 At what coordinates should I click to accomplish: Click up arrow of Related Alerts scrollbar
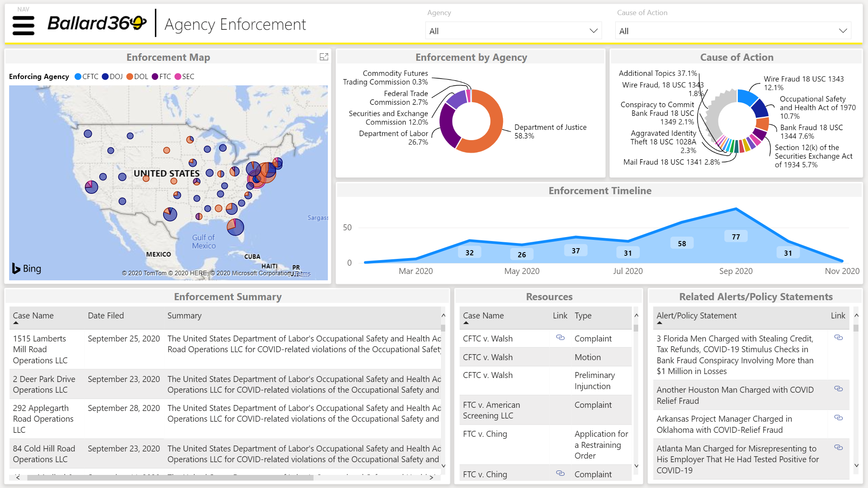pyautogui.click(x=856, y=315)
